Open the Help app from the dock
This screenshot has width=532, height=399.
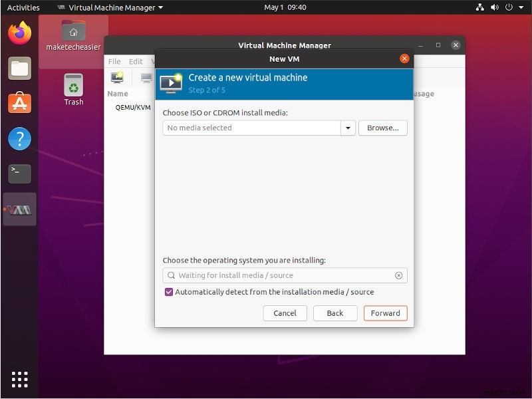(19, 138)
